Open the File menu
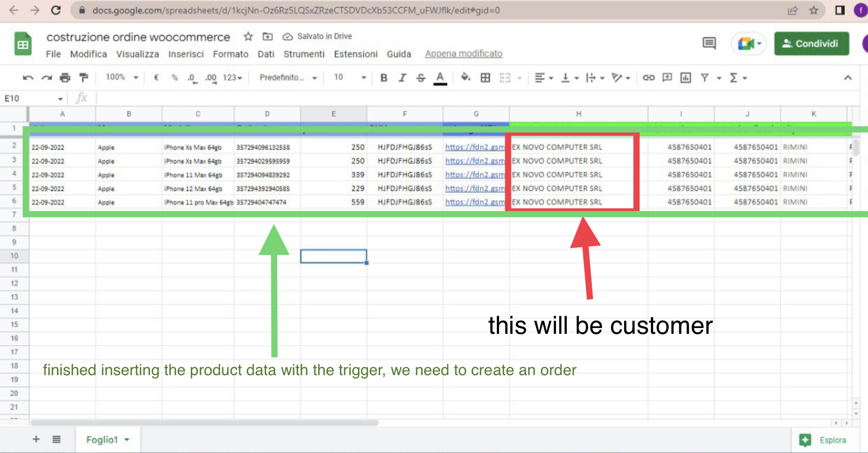Viewport: 868px width, 453px height. [53, 54]
